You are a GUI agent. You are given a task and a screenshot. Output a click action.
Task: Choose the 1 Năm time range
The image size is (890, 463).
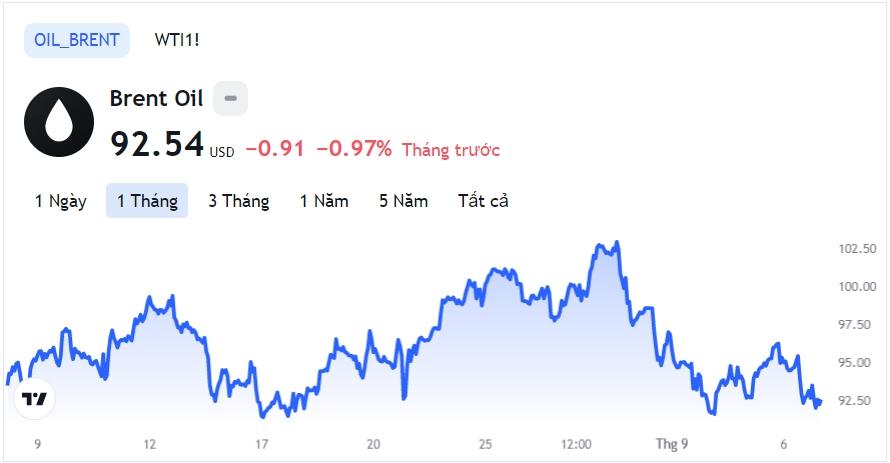click(324, 201)
